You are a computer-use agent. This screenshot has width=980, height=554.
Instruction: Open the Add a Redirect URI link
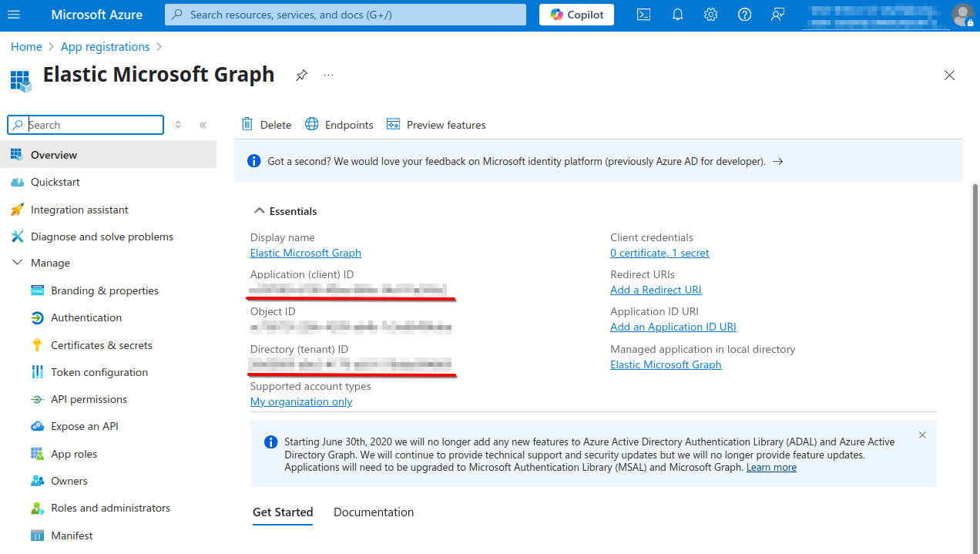[x=656, y=290]
